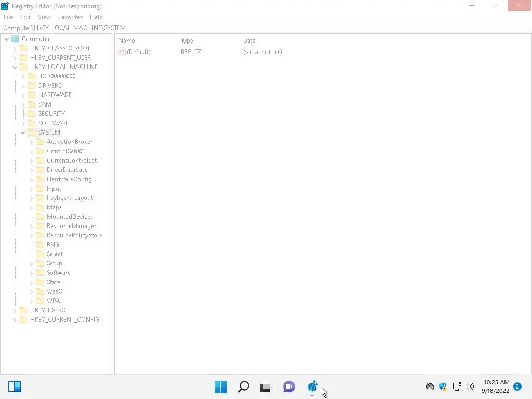Open the Widgets panel icon
532x399 pixels.
[15, 387]
